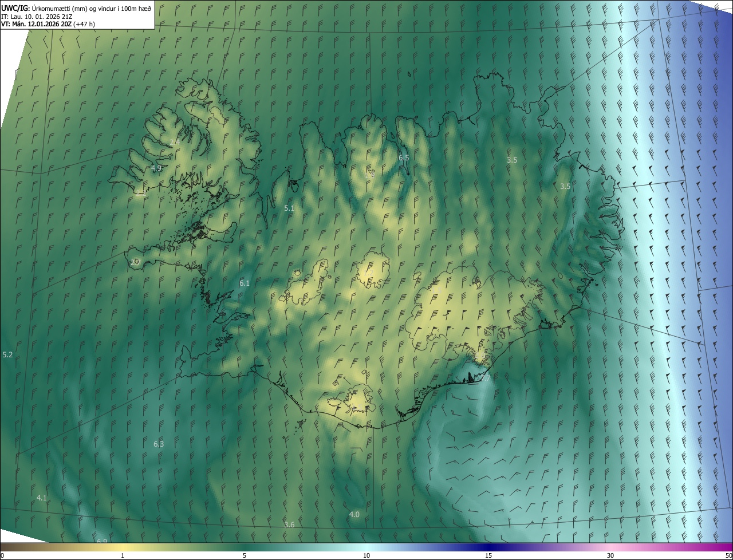Click the precipitation value 4.0

[354, 515]
